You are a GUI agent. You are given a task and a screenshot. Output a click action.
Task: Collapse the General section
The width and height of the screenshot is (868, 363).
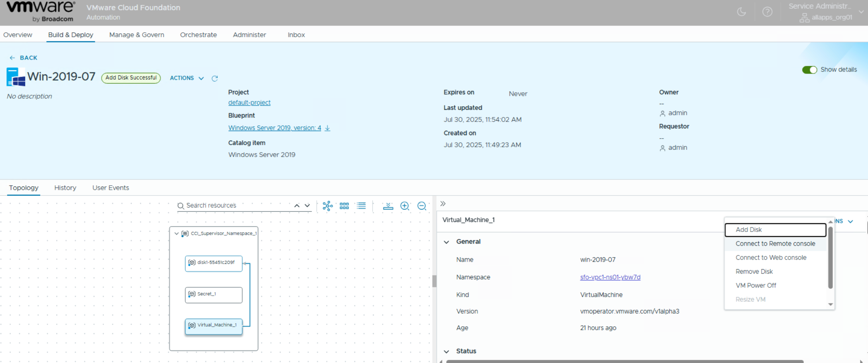point(447,242)
